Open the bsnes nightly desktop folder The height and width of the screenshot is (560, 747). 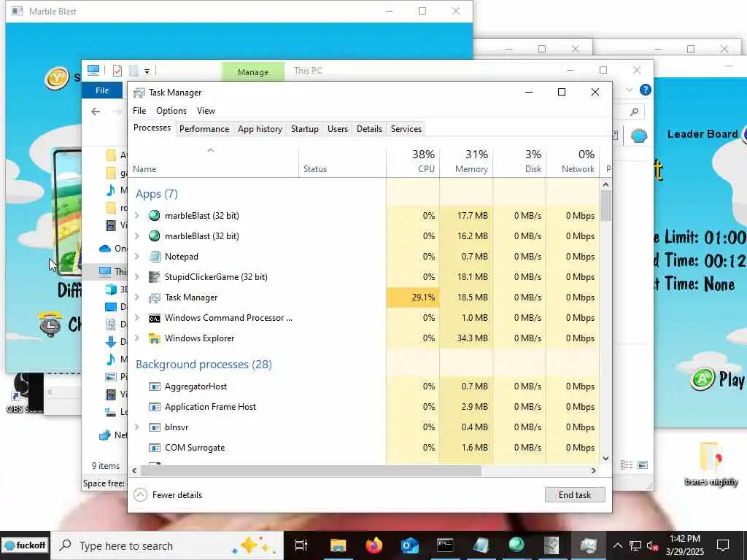(x=711, y=464)
